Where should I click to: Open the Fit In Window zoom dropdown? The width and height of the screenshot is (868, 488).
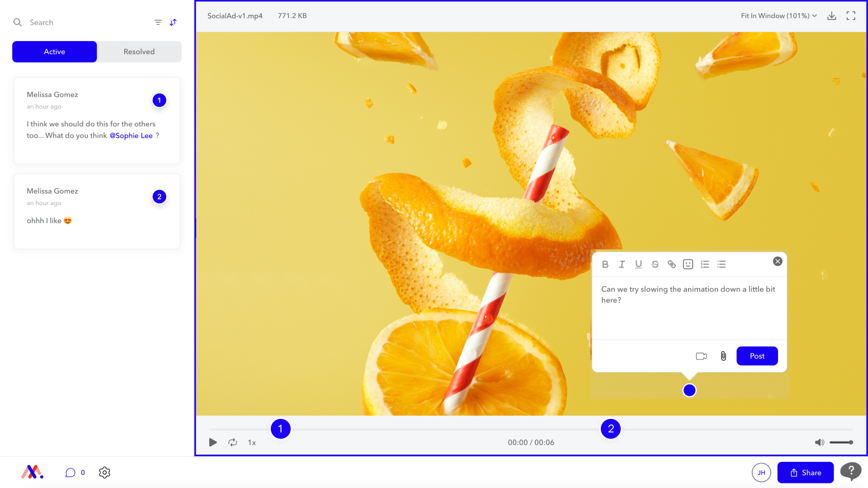[778, 15]
